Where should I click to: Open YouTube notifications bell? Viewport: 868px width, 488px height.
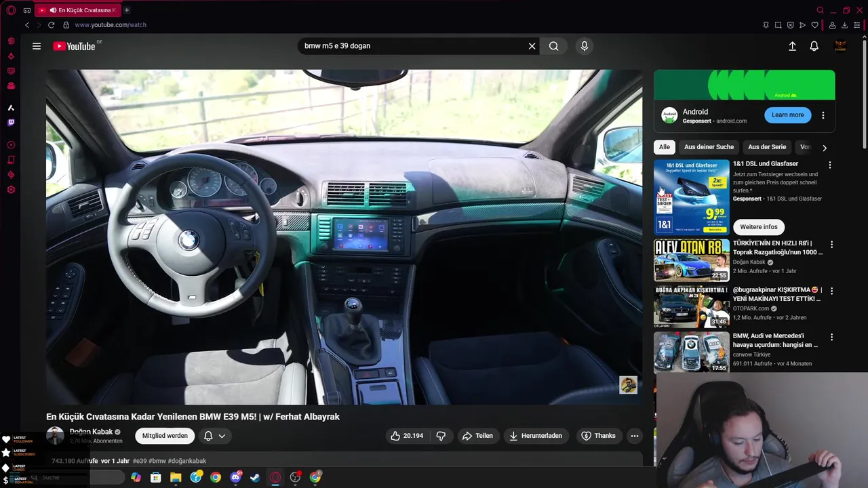814,46
